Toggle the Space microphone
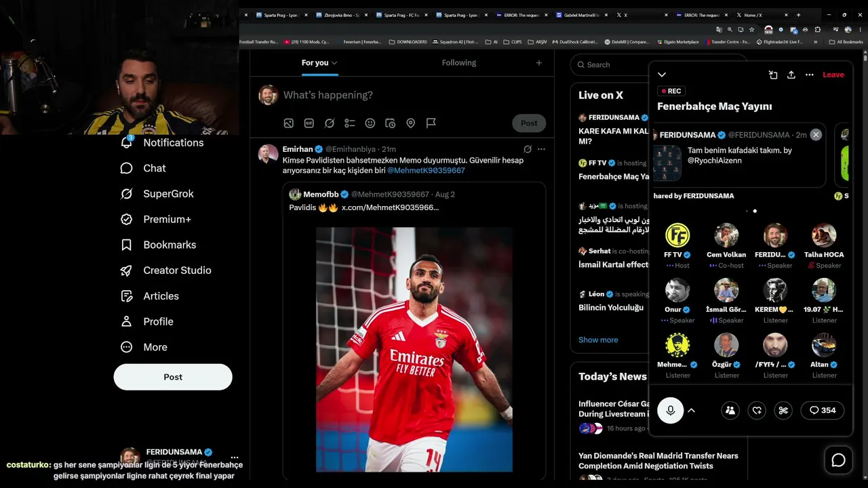This screenshot has width=868, height=488. (671, 410)
